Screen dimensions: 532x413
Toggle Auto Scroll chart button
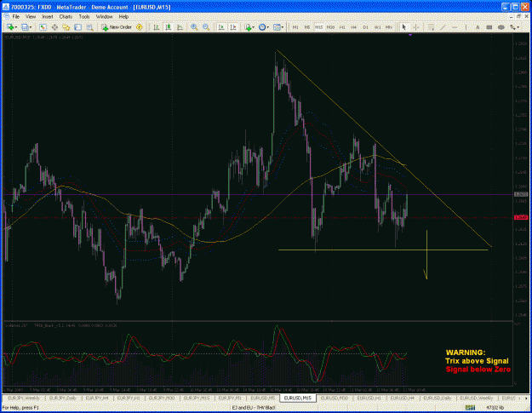pos(221,27)
